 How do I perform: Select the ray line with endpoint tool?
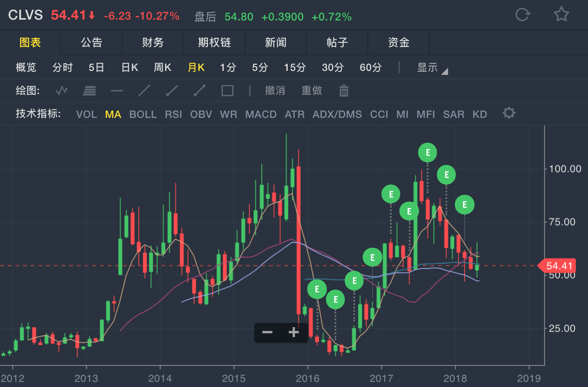click(x=172, y=91)
